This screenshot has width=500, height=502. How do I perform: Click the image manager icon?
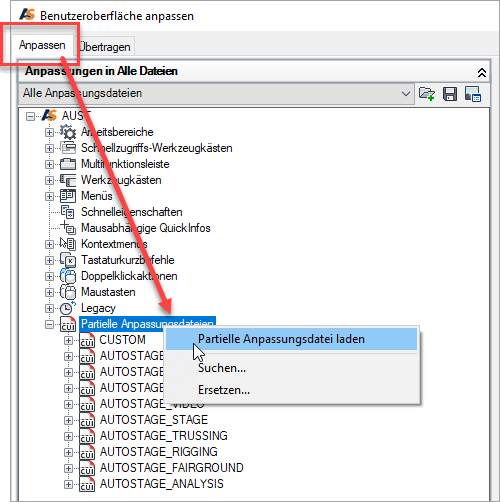(473, 94)
